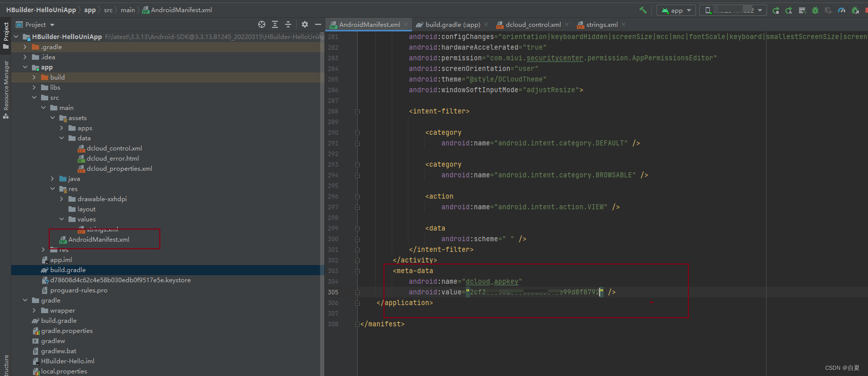This screenshot has height=376, width=868.
Task: Close the build.gradle (:app) tab
Action: click(x=486, y=24)
